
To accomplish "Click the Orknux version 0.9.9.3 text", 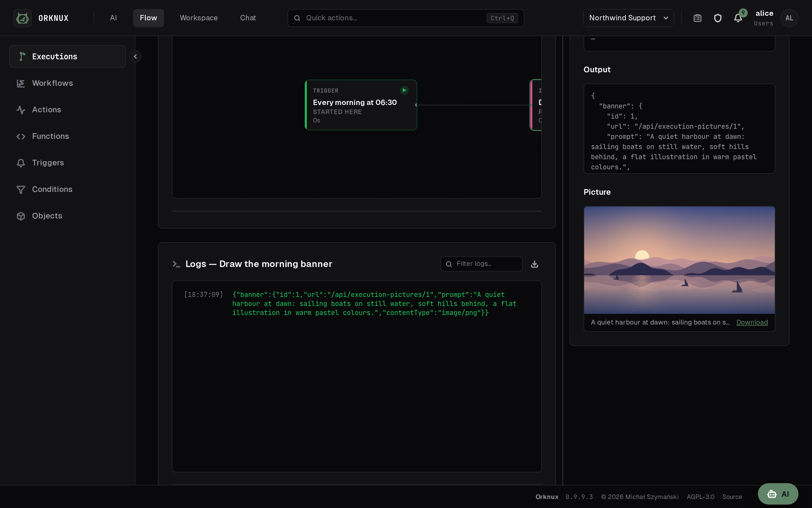I will pyautogui.click(x=579, y=497).
